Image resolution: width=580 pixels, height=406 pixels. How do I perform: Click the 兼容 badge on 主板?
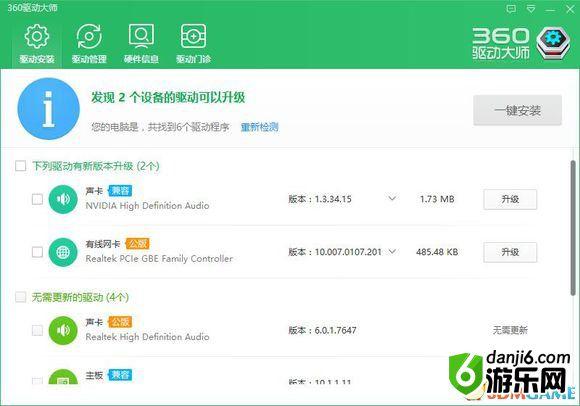tap(120, 375)
